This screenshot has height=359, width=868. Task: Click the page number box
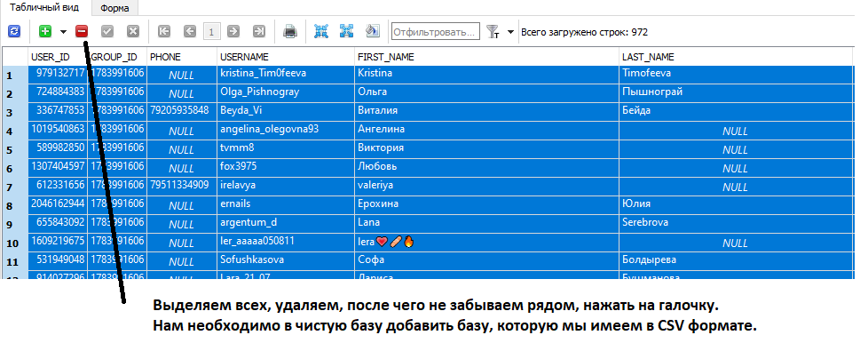coord(211,31)
